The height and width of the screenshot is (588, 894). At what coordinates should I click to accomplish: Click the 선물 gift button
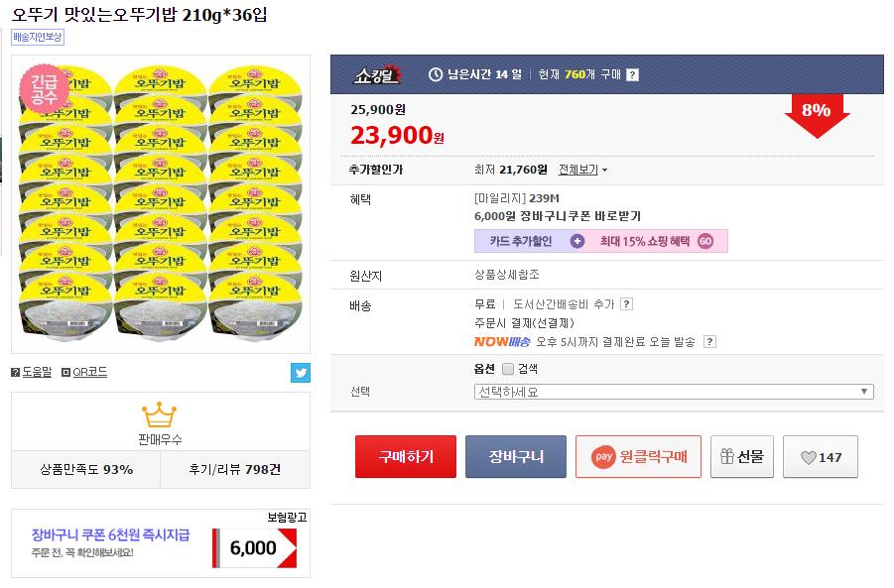click(741, 457)
